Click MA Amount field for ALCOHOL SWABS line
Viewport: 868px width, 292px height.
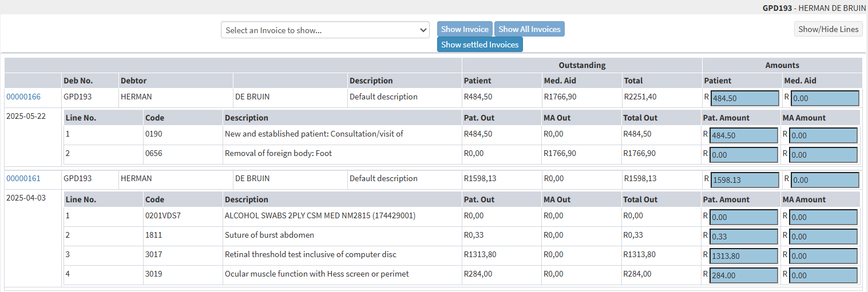tap(823, 217)
